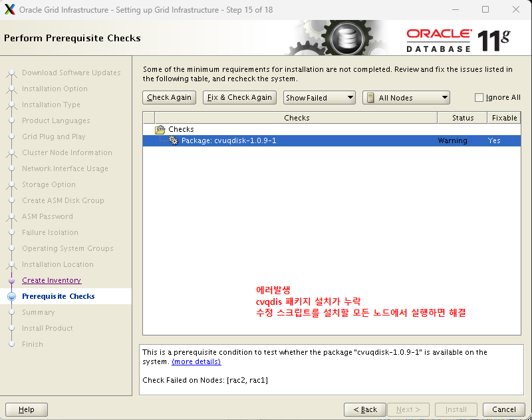The image size is (532, 420).
Task: Click the Summary step
Action: [39, 312]
